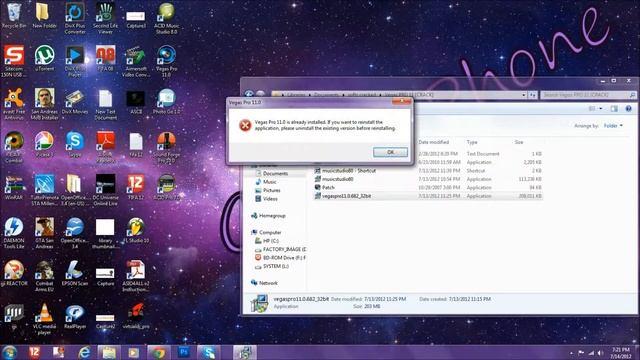640x360 pixels.
Task: Select Computer in the navigation pane
Action: [x=270, y=232]
